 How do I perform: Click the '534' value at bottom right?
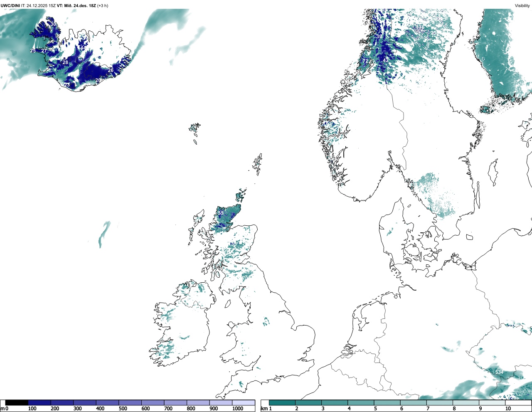tap(499, 372)
